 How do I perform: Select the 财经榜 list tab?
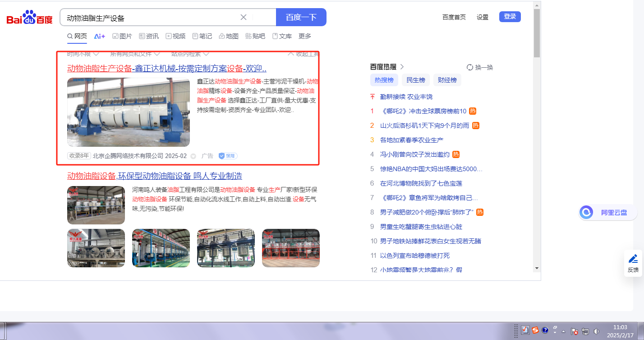point(447,80)
